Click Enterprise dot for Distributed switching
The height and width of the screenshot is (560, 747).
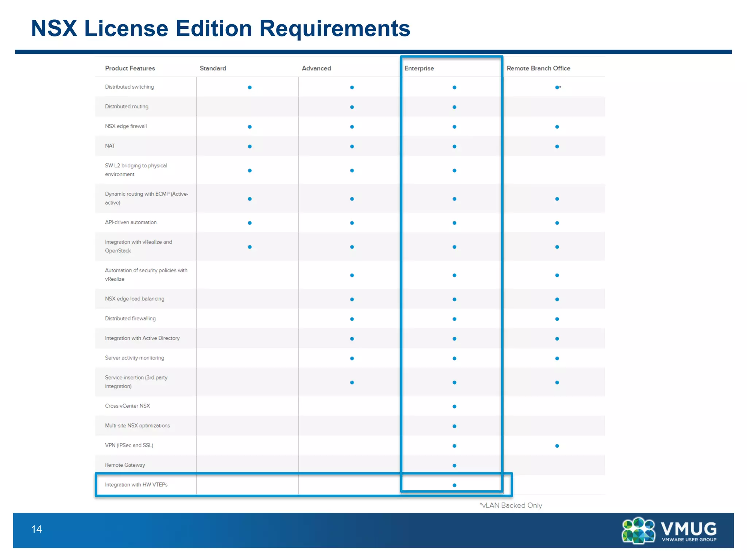(x=454, y=87)
